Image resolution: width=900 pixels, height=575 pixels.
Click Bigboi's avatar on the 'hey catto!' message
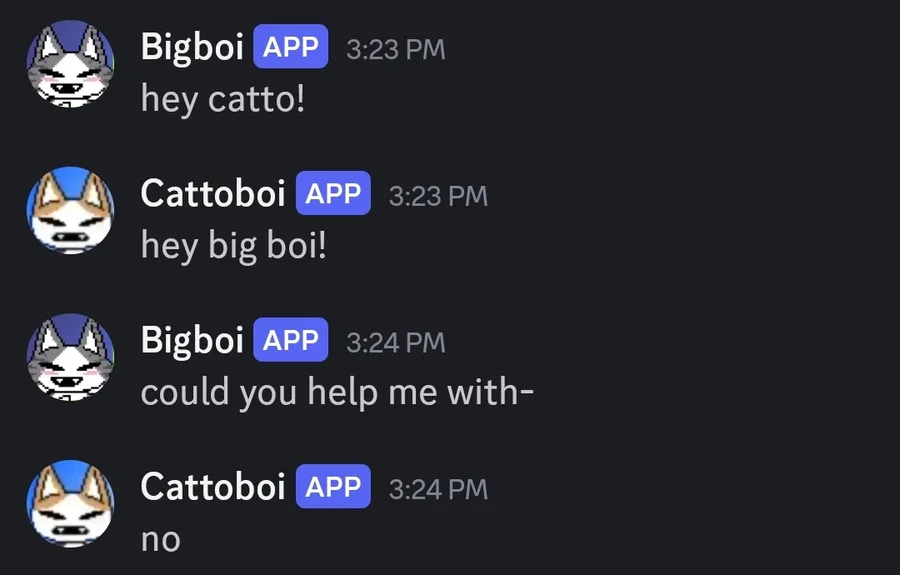(x=70, y=64)
